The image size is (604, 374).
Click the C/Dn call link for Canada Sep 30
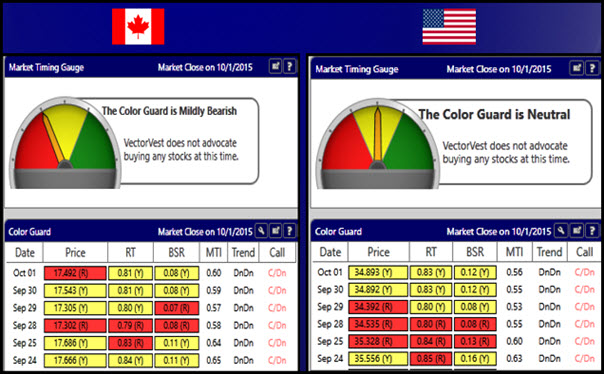[277, 290]
